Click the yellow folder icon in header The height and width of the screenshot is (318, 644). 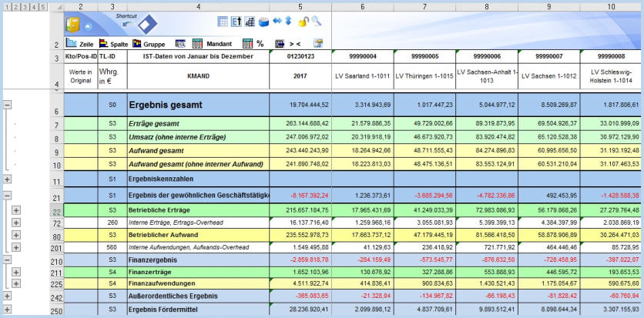click(x=73, y=23)
